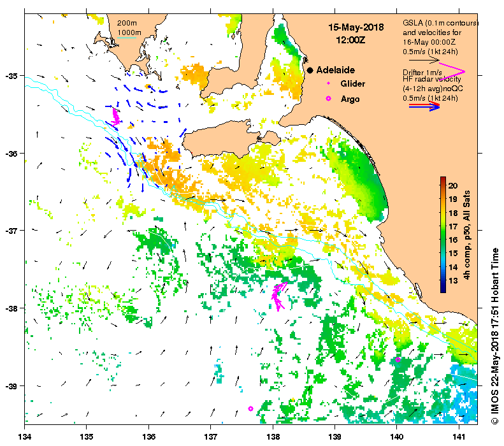Click the magenta Argo legend circle
The width and height of the screenshot is (504, 446).
[328, 99]
